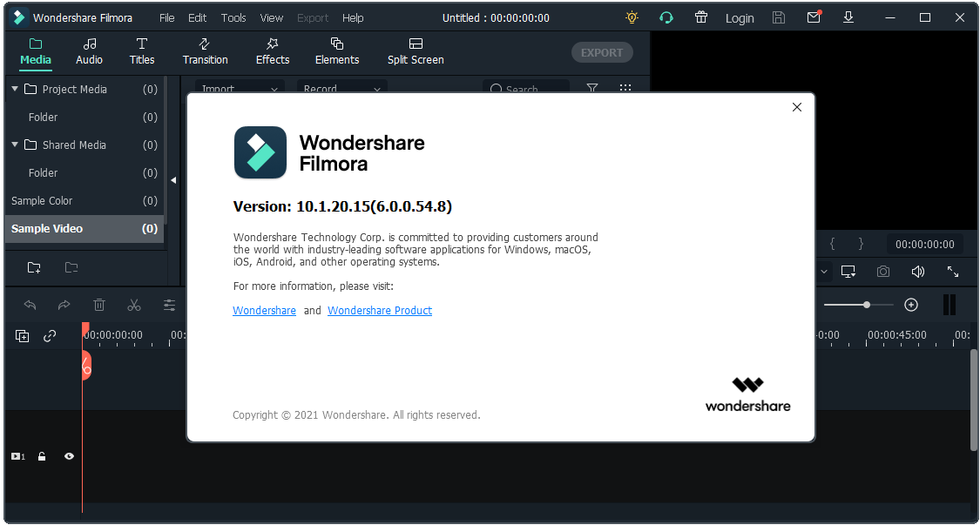Click the camera snapshot icon
This screenshot has height=525, width=980.
coord(883,272)
